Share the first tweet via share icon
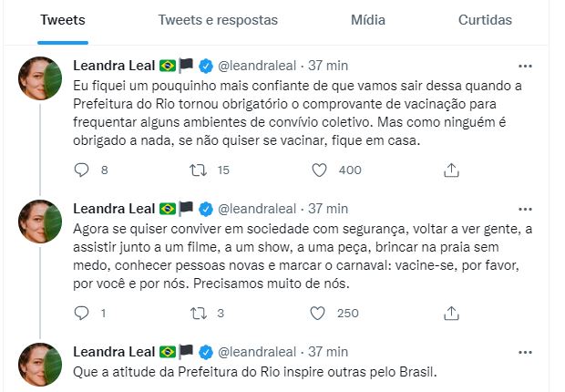565x392 pixels. point(451,170)
